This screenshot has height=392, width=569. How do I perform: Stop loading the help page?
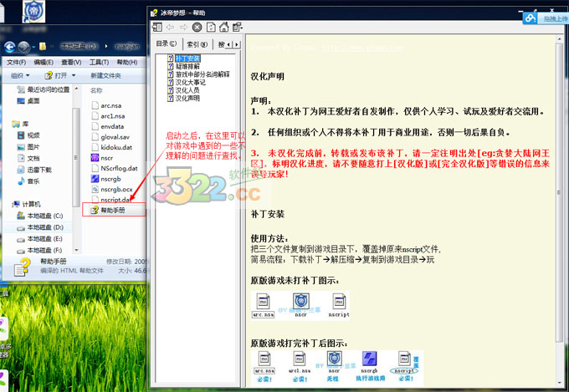click(197, 27)
